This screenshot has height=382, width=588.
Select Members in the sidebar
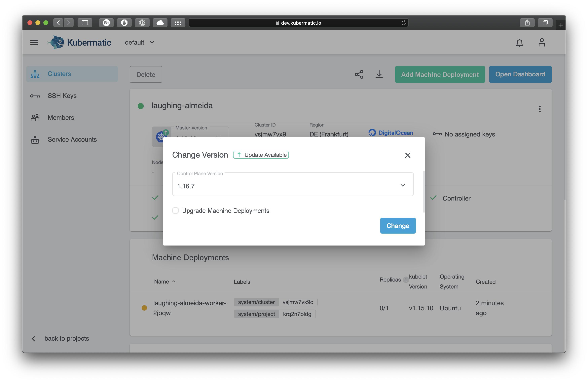coord(60,118)
